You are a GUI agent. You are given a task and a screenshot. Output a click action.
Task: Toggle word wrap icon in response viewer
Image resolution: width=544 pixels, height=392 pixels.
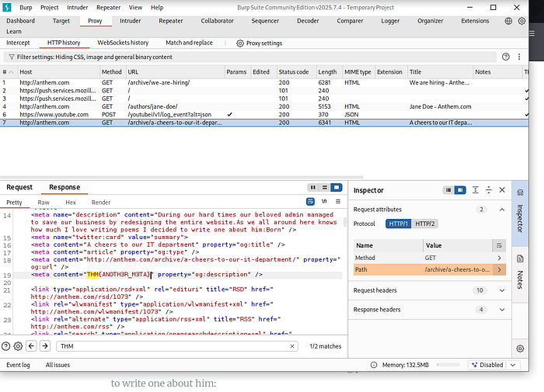pos(310,201)
